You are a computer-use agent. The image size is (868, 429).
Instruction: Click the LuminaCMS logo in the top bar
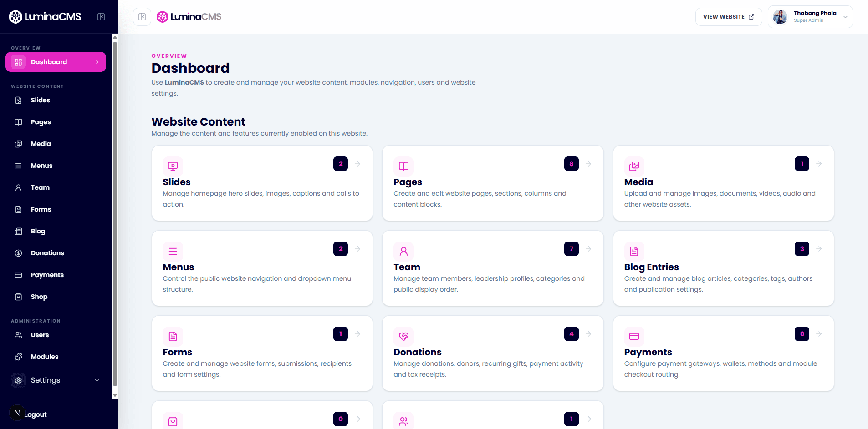click(x=189, y=17)
